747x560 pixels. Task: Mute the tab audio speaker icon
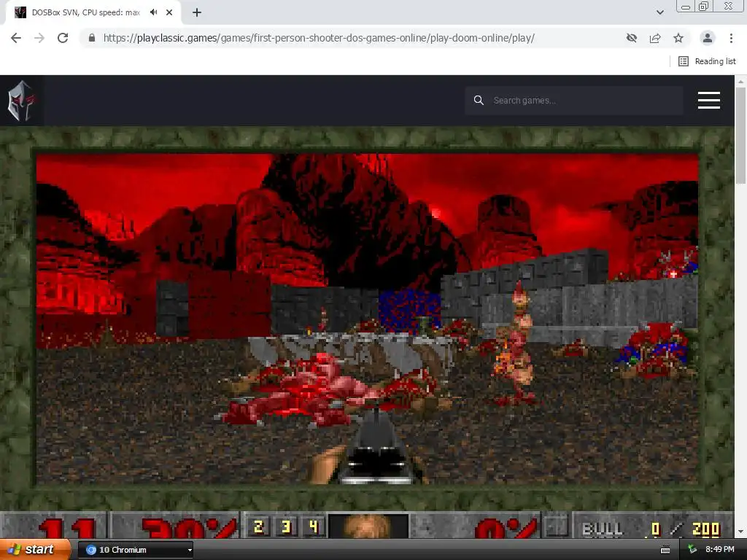(153, 12)
